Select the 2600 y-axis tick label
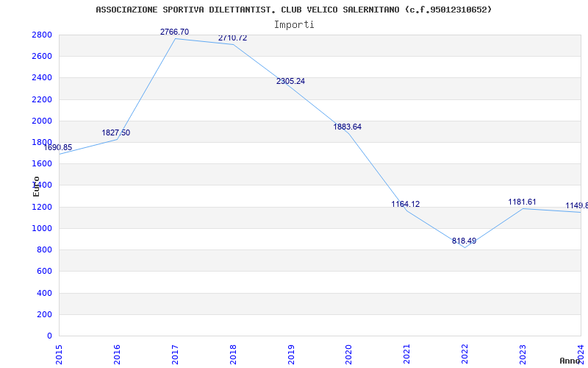 coord(42,57)
